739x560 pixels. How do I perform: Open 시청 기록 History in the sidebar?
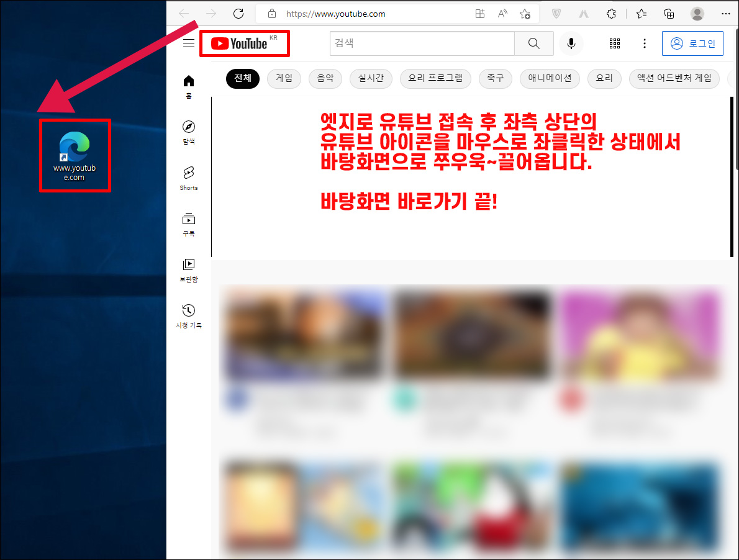tap(189, 316)
